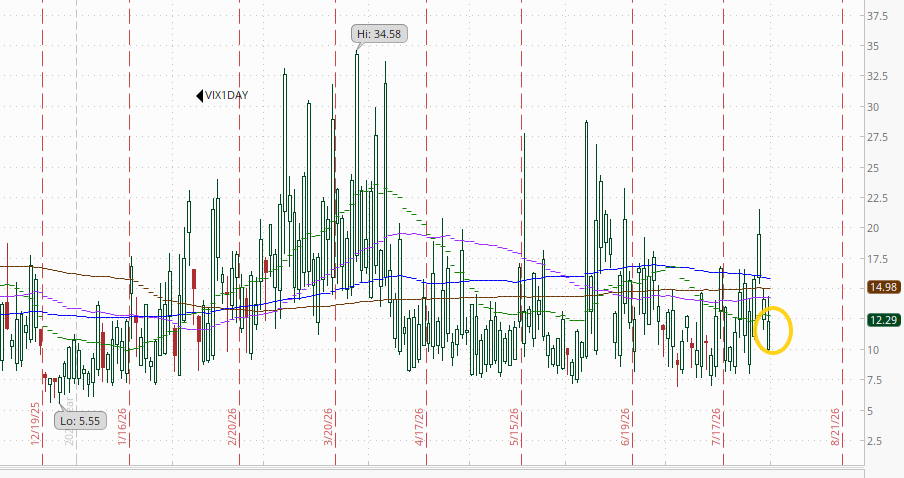Select the 12/19/25 expiration date marker
The image size is (904, 478).
[36, 424]
